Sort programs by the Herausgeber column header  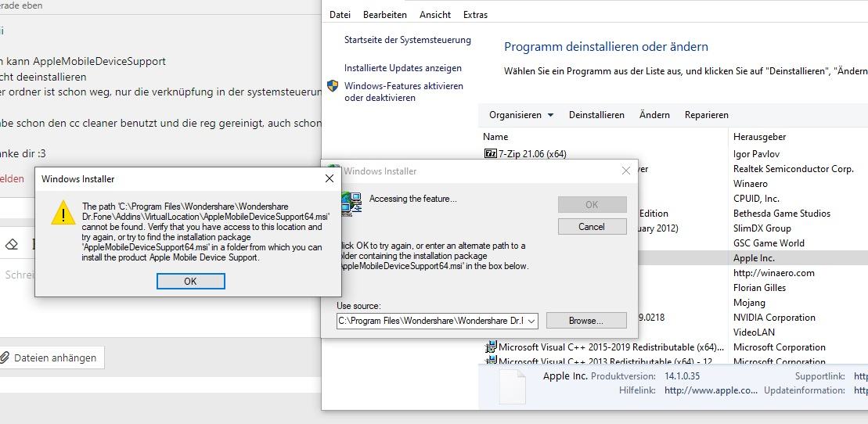coord(759,137)
